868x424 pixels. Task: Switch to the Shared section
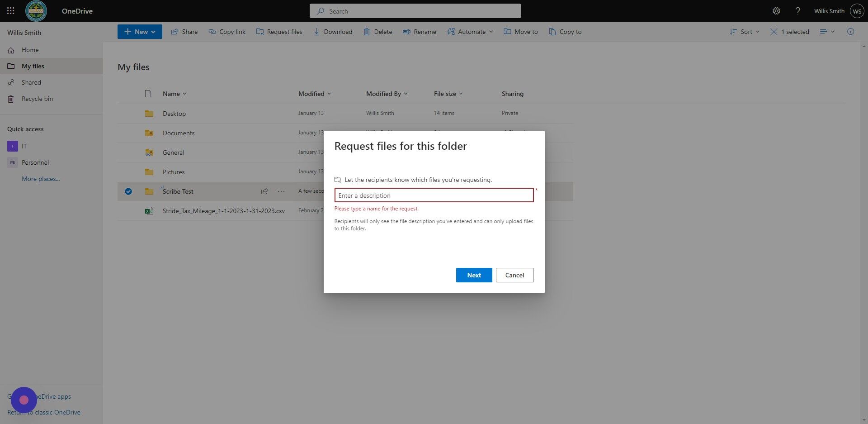(x=31, y=82)
